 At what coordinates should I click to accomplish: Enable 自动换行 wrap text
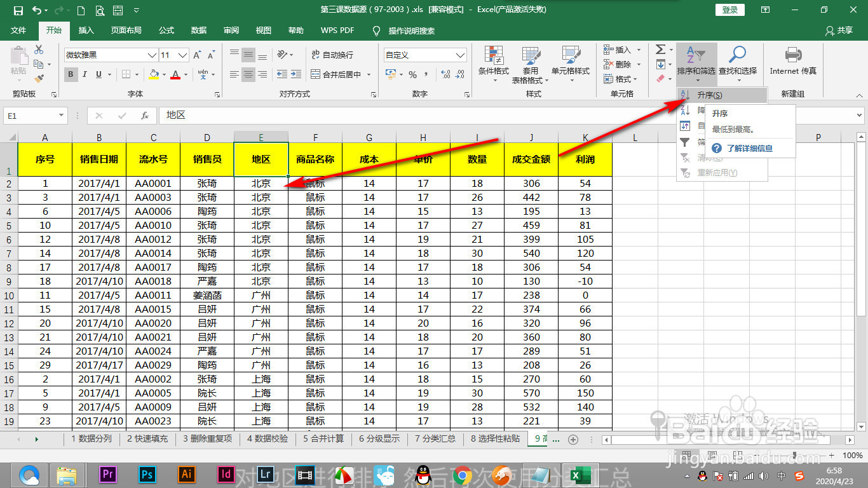337,55
